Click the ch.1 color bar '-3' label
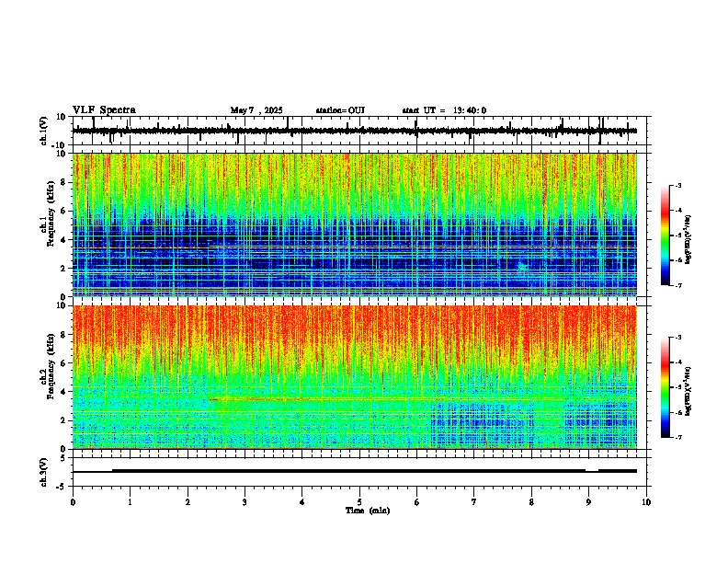Screen dimensions: 728x563 [x=677, y=185]
